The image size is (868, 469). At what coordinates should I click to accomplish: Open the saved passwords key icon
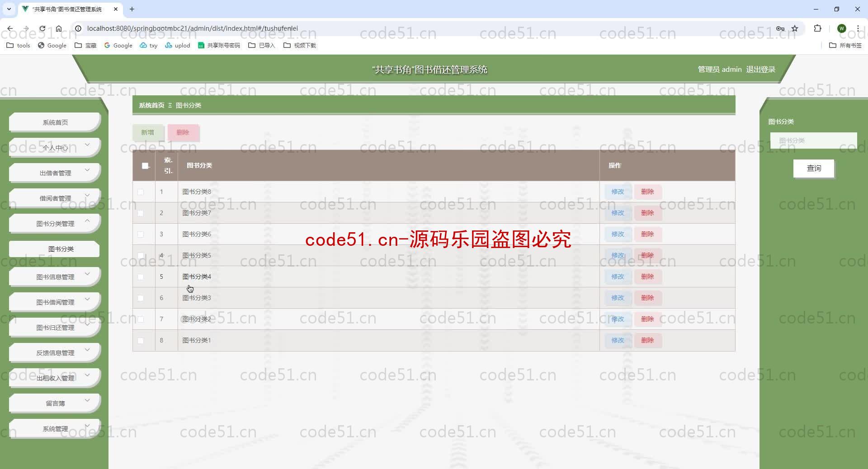tap(780, 28)
